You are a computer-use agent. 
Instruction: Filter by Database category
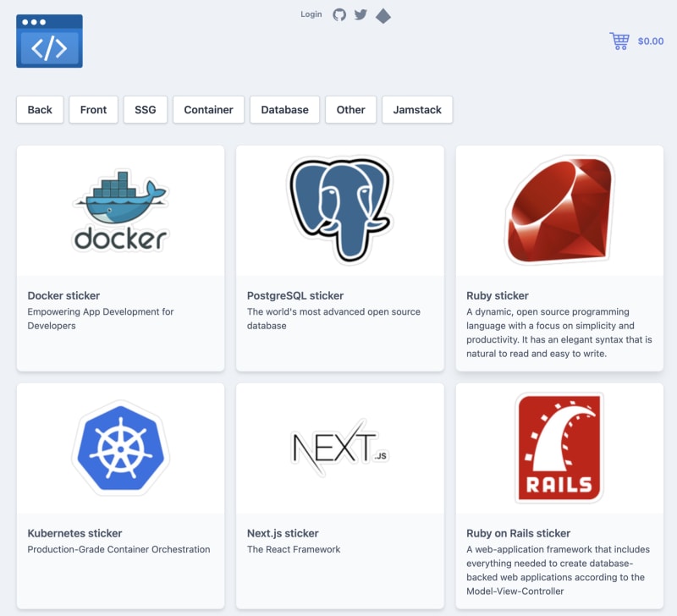tap(284, 110)
